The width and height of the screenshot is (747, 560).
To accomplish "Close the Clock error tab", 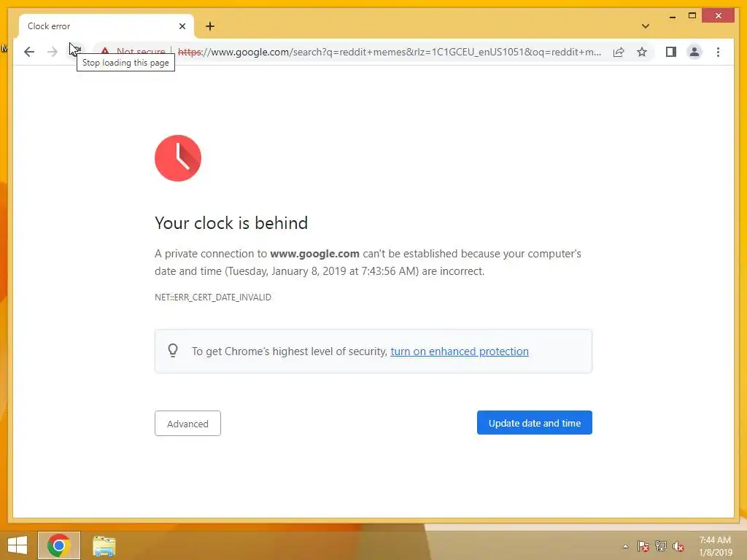I will pos(182,26).
